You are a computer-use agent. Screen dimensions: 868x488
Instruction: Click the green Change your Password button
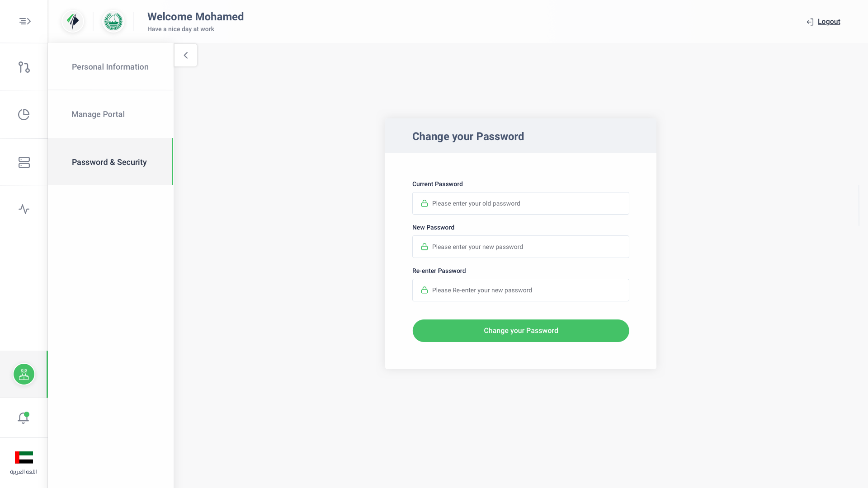click(x=521, y=331)
